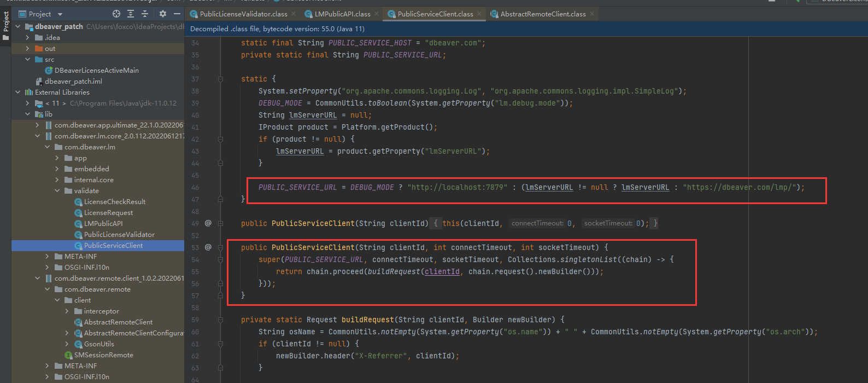
Task: Collapse the dbeaver_patch project root
Action: [x=17, y=26]
